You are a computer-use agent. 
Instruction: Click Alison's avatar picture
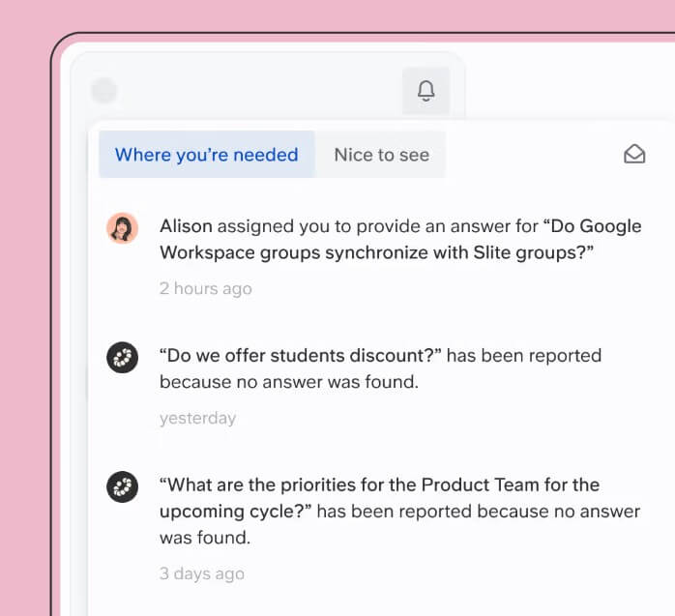click(x=122, y=227)
